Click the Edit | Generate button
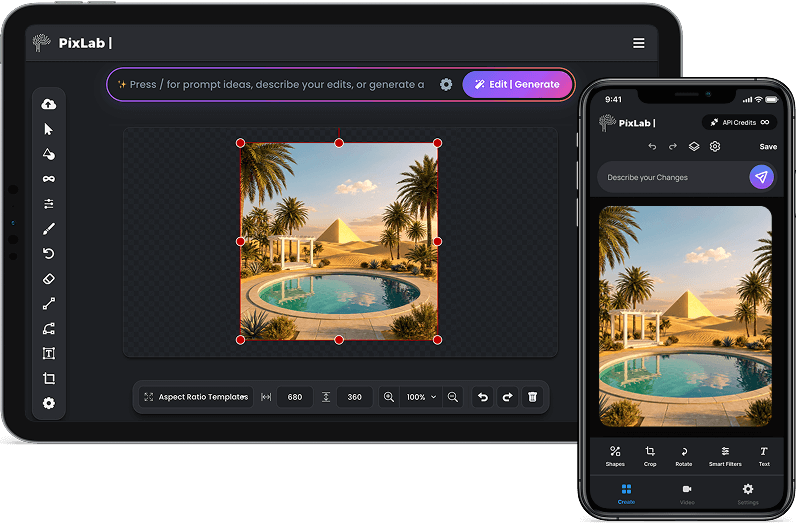This screenshot has width=797, height=523. click(517, 84)
